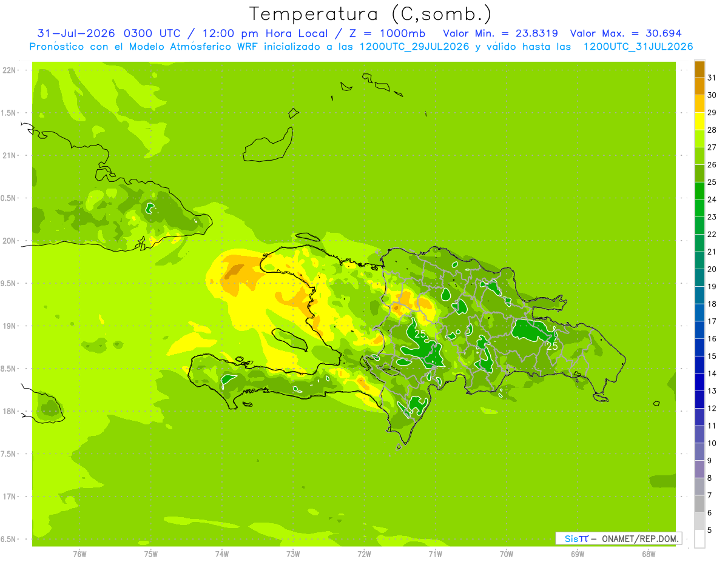Click the "74W" longitude label

tap(222, 554)
